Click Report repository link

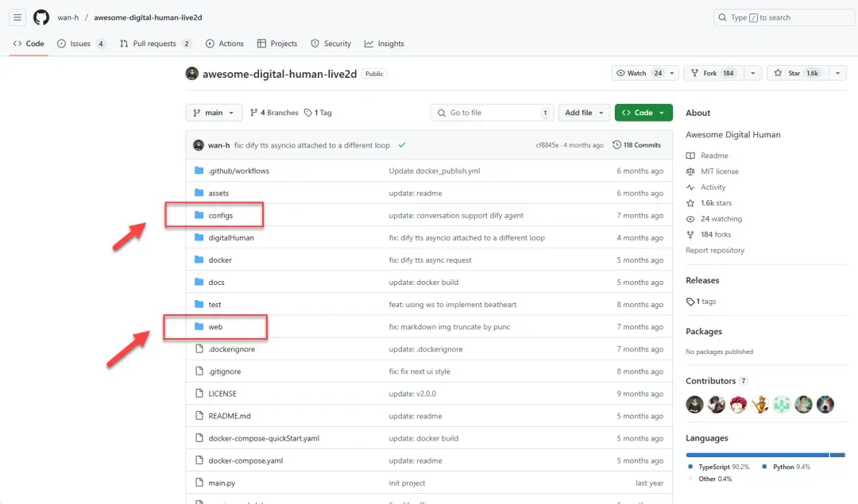(715, 250)
